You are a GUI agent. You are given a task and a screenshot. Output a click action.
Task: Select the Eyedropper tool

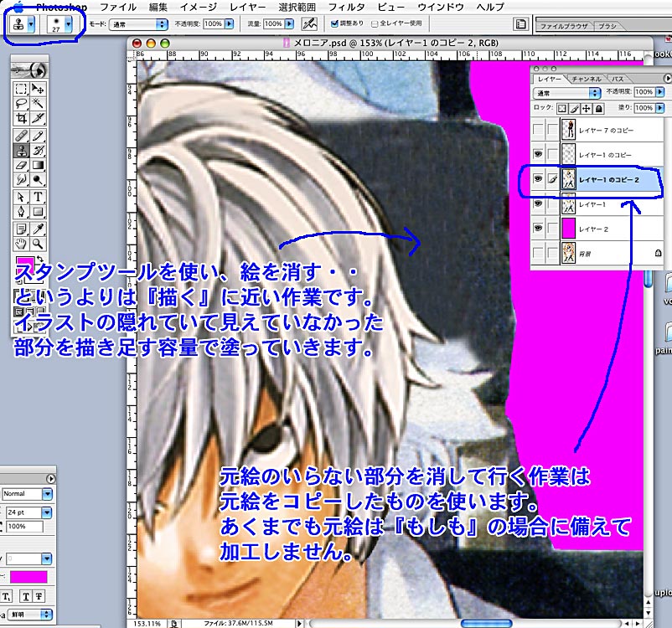click(38, 229)
